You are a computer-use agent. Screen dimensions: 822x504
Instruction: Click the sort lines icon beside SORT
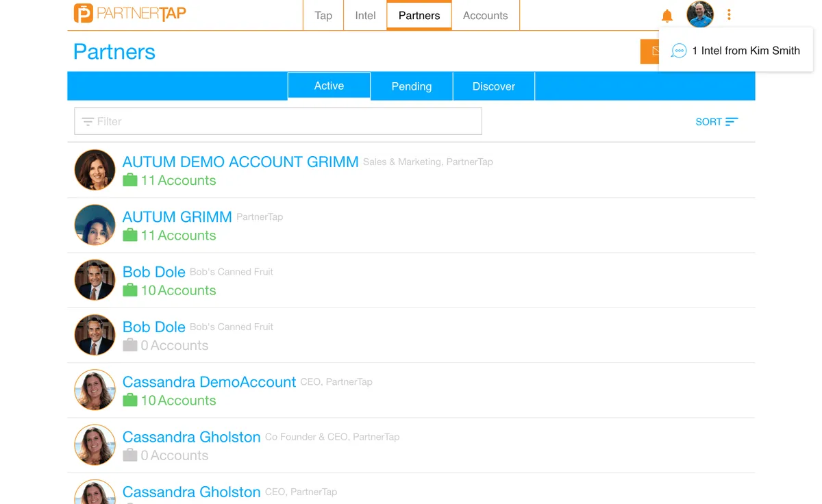[x=732, y=121]
